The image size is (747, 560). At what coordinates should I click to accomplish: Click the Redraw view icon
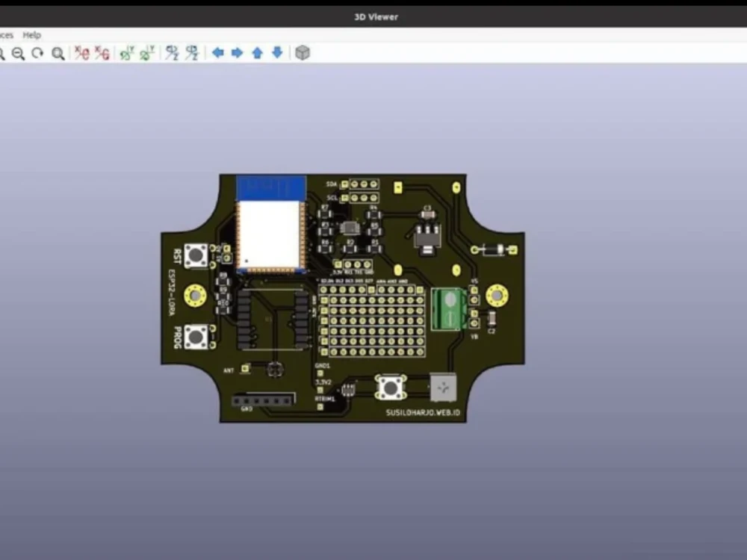(37, 53)
